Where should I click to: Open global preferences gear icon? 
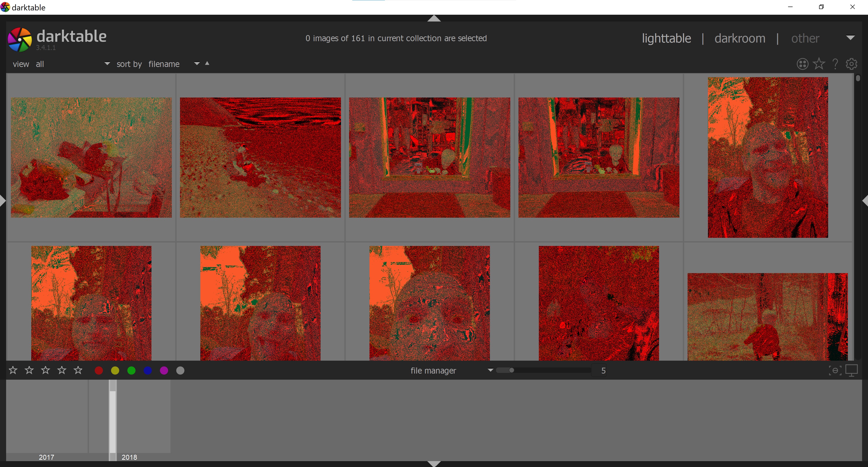[x=851, y=64]
